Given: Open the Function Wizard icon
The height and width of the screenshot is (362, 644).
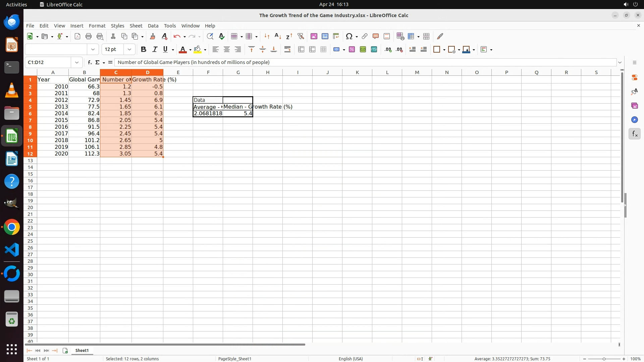Looking at the screenshot, I should [90, 62].
